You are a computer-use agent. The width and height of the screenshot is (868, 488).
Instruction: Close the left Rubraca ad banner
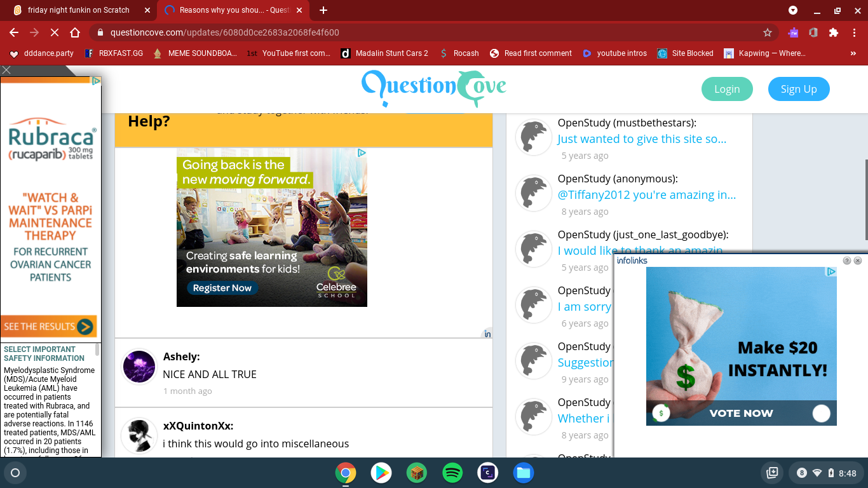6,70
